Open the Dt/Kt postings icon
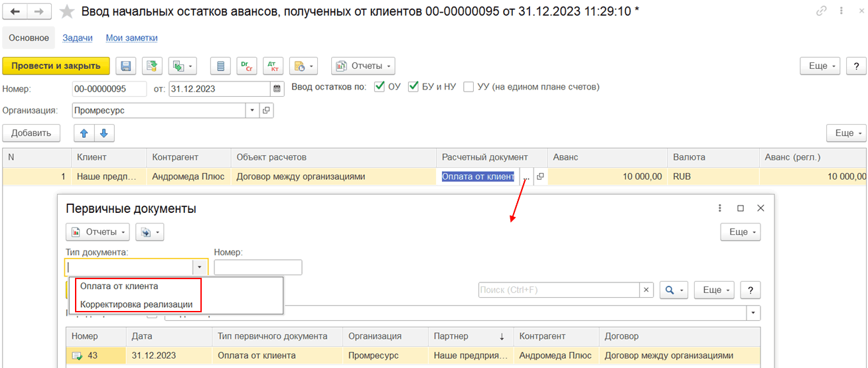Screen dimensions: 868x368 tap(273, 66)
